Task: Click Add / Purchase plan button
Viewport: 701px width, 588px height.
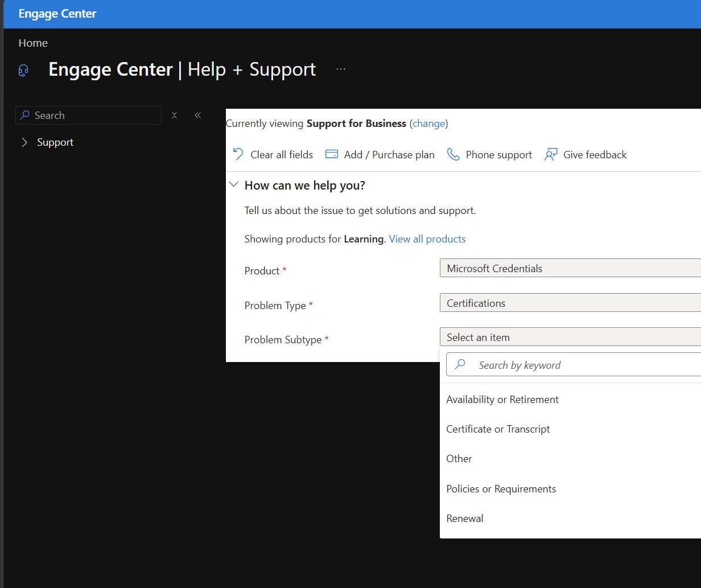Action: (x=380, y=155)
